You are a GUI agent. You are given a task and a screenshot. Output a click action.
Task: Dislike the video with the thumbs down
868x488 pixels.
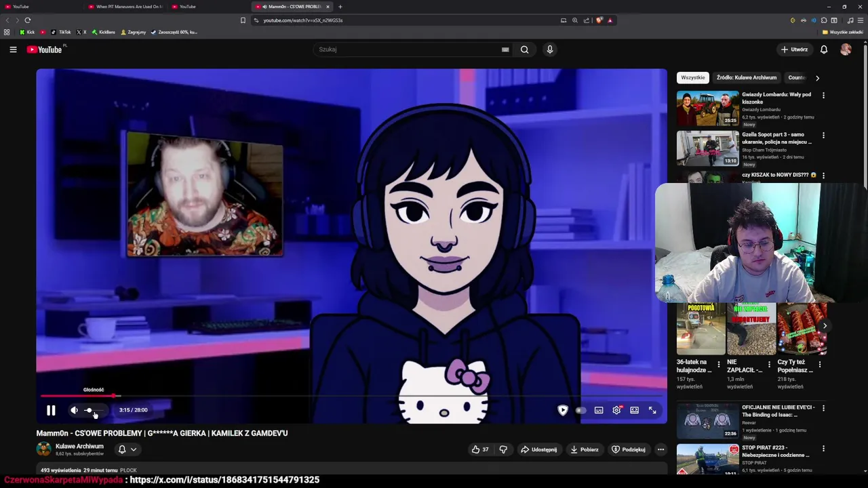503,449
